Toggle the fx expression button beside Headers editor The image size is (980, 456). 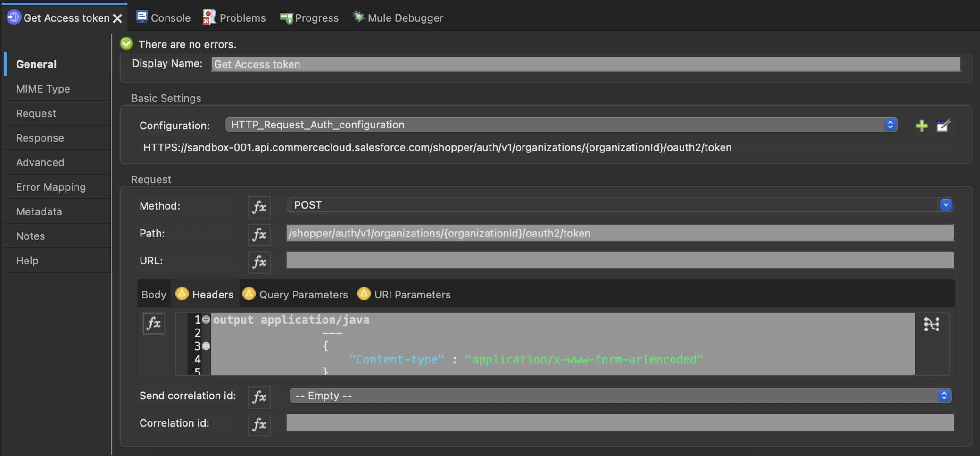[x=154, y=324]
